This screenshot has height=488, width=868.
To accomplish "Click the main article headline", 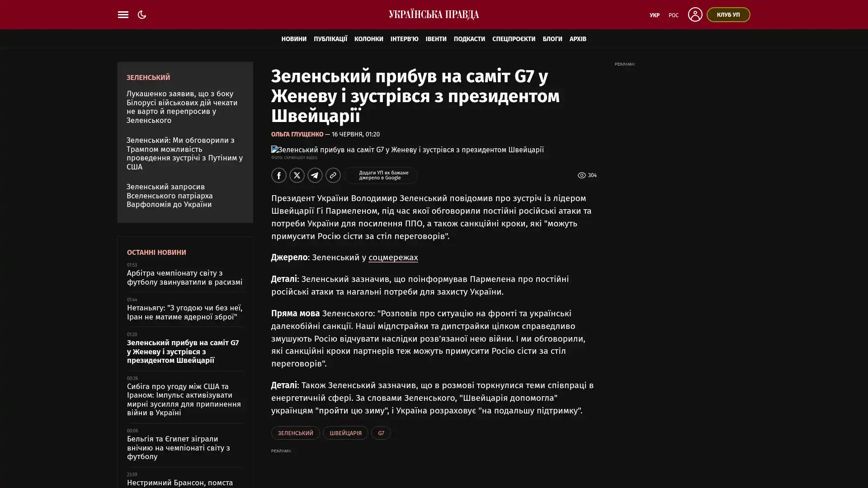I will 415,96.
